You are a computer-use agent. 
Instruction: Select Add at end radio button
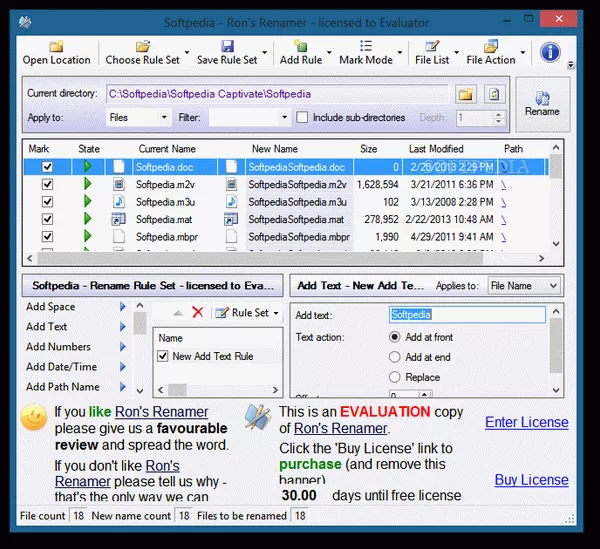point(395,357)
